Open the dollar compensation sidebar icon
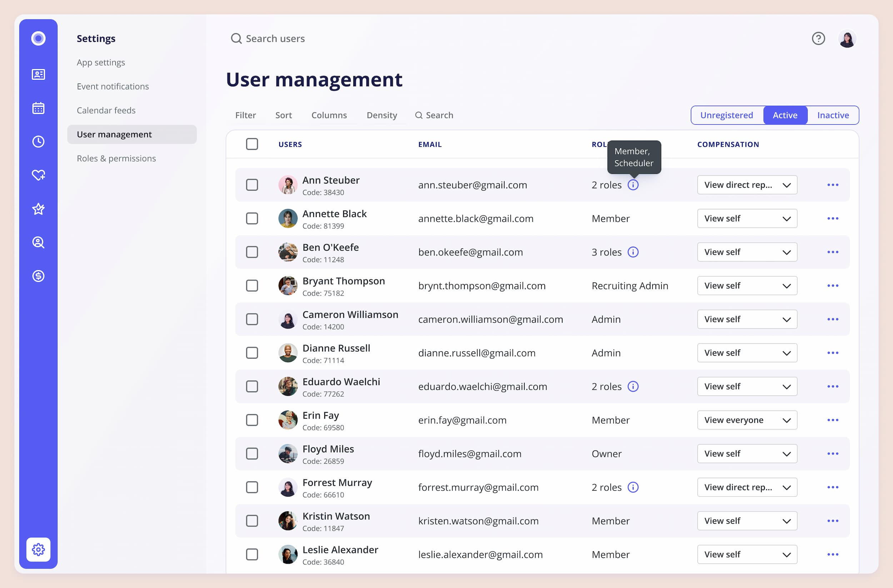 click(x=38, y=276)
